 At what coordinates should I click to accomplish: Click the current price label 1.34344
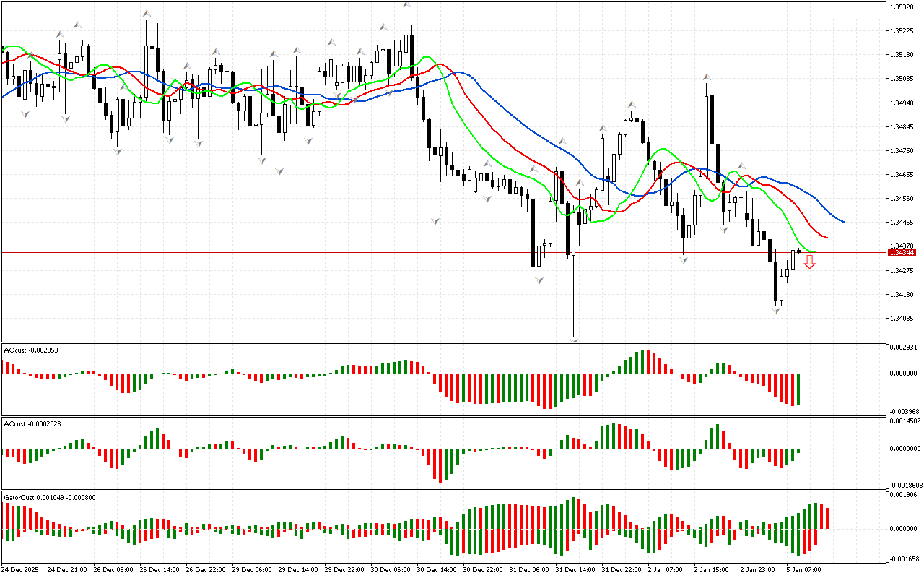click(902, 252)
